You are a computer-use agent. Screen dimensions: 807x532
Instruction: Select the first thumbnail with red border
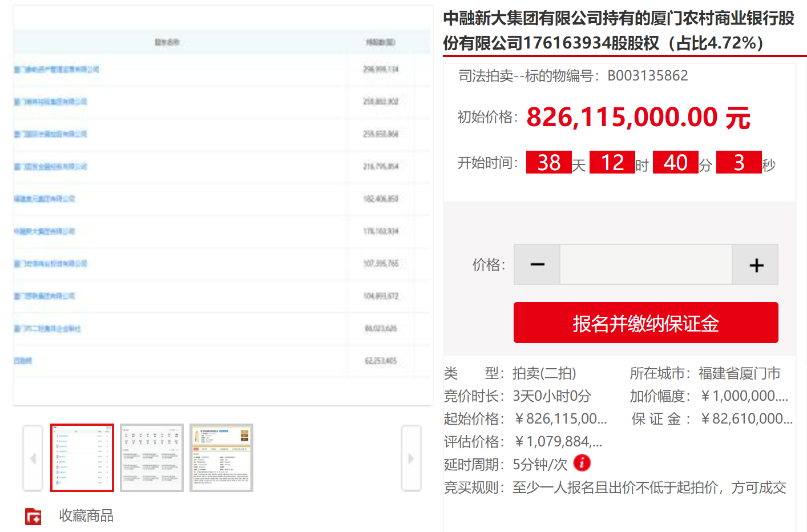coord(82,458)
